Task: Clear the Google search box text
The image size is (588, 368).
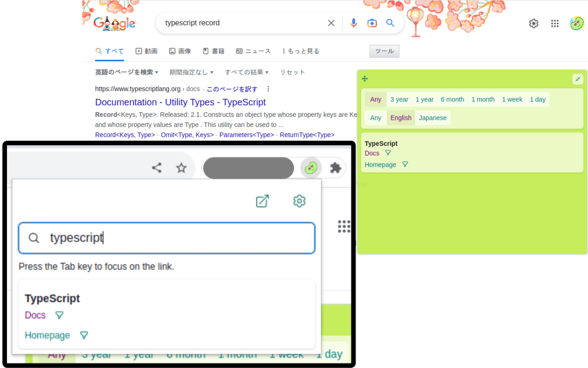Action: point(331,23)
